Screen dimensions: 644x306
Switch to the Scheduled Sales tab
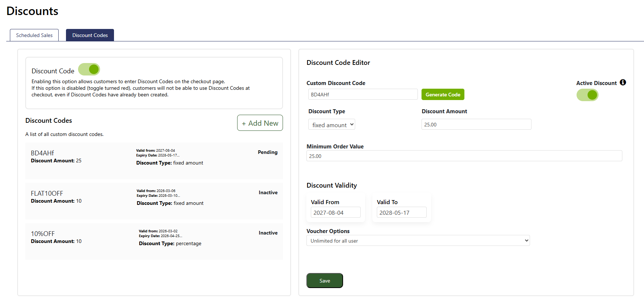34,35
